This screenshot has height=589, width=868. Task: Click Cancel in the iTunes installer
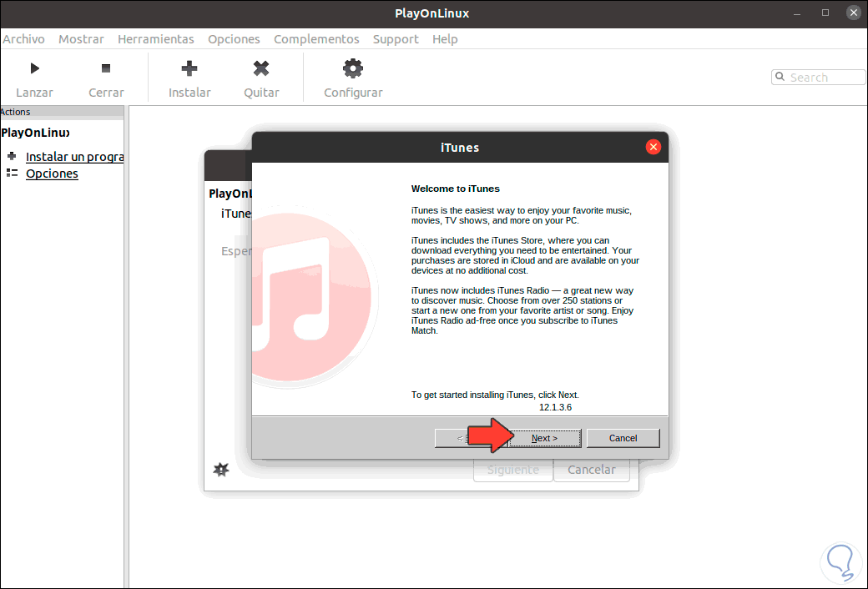click(x=623, y=438)
